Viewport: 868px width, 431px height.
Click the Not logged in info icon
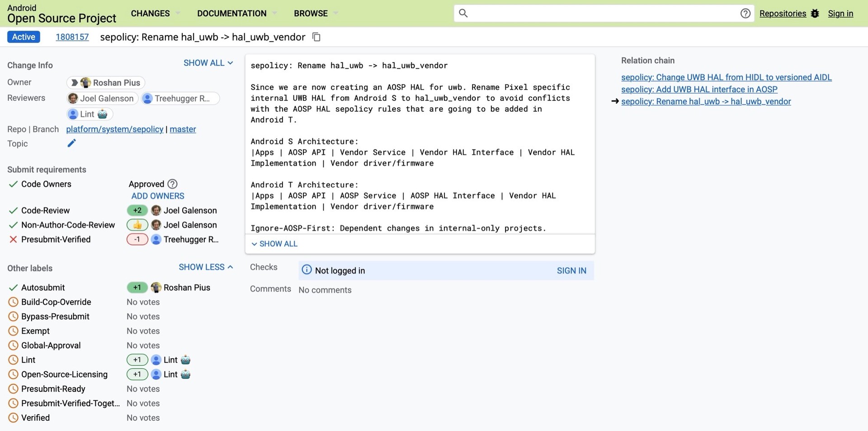click(307, 270)
